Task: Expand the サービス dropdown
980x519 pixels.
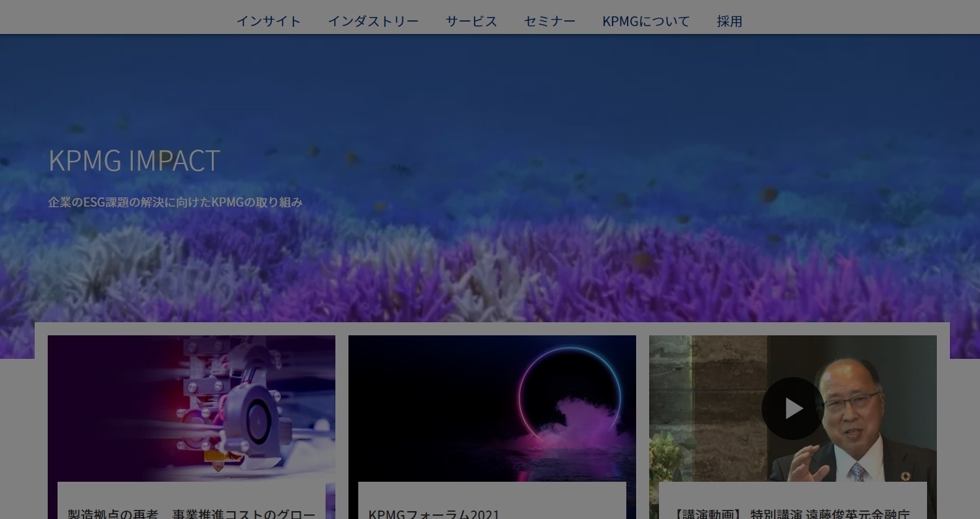Action: [471, 21]
